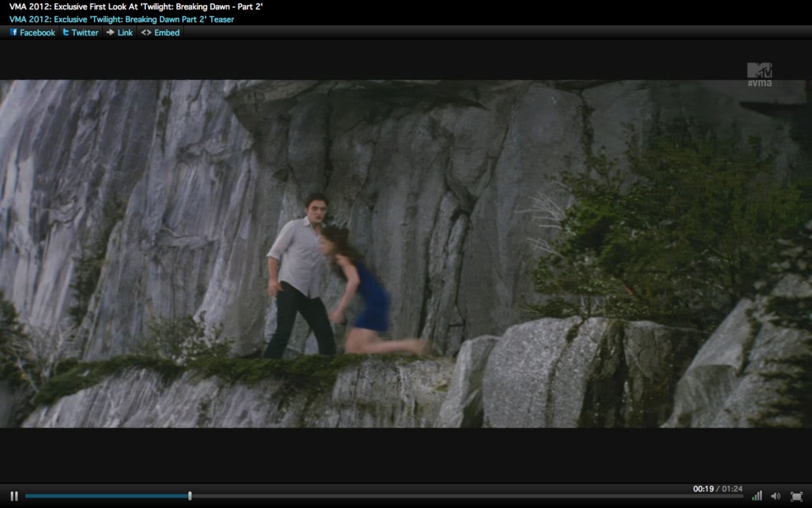Toggle fullscreen mode icon
This screenshot has height=508, width=812.
796,496
